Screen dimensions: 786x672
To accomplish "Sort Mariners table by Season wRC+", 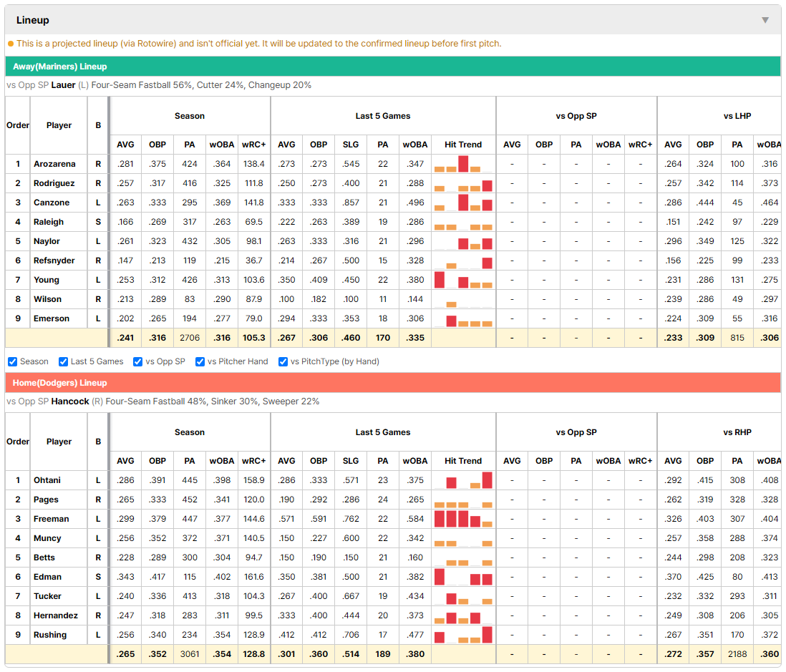I will [x=253, y=145].
